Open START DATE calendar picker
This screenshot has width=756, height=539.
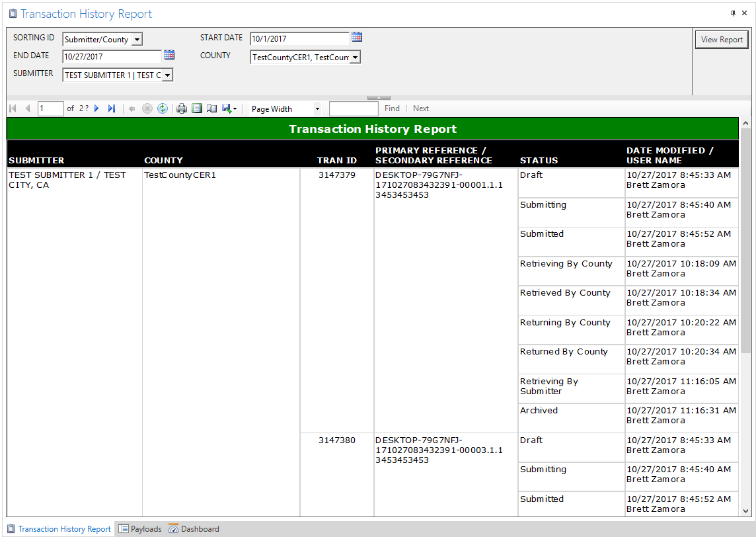[x=357, y=38]
